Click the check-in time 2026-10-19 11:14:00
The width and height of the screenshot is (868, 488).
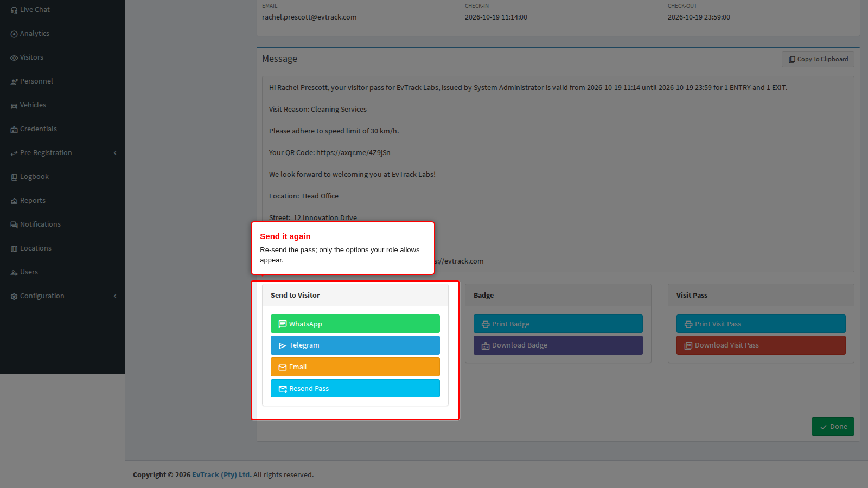(496, 17)
